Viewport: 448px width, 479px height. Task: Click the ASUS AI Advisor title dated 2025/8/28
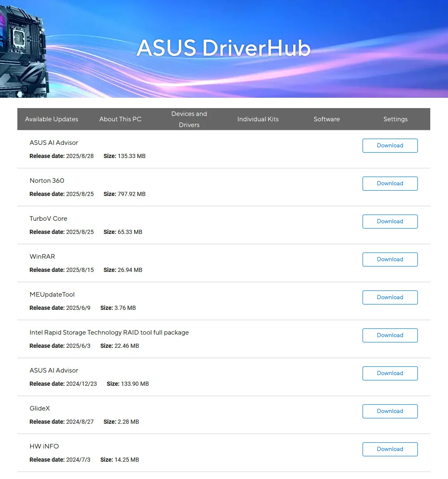(x=54, y=143)
